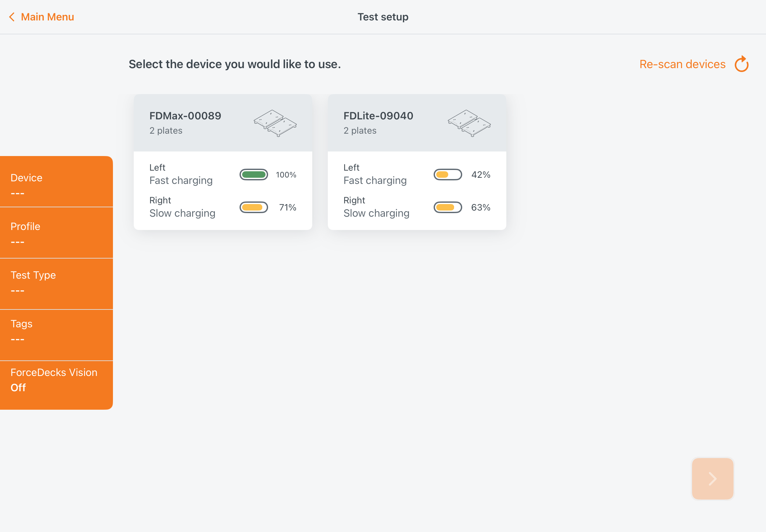Screen dimensions: 766x532
Task: Click FDMax-00089 left battery indicator at 100%
Action: (254, 174)
